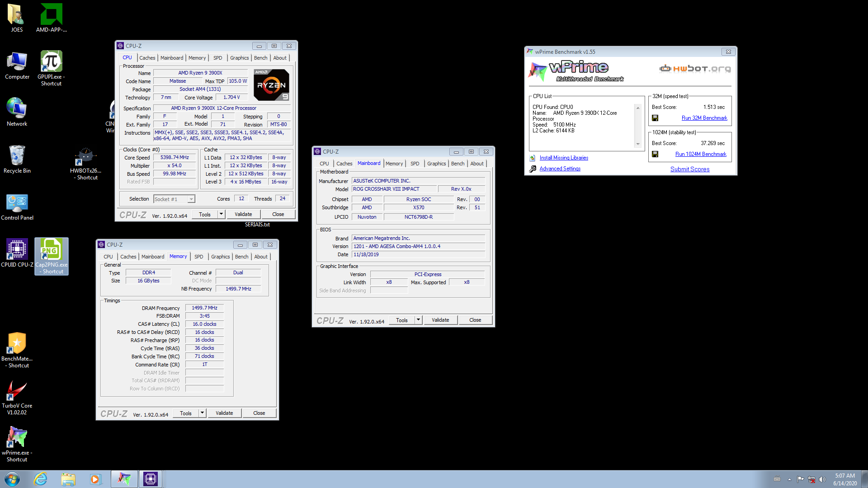
Task: Click Submit Scores link in wPrime
Action: point(690,169)
